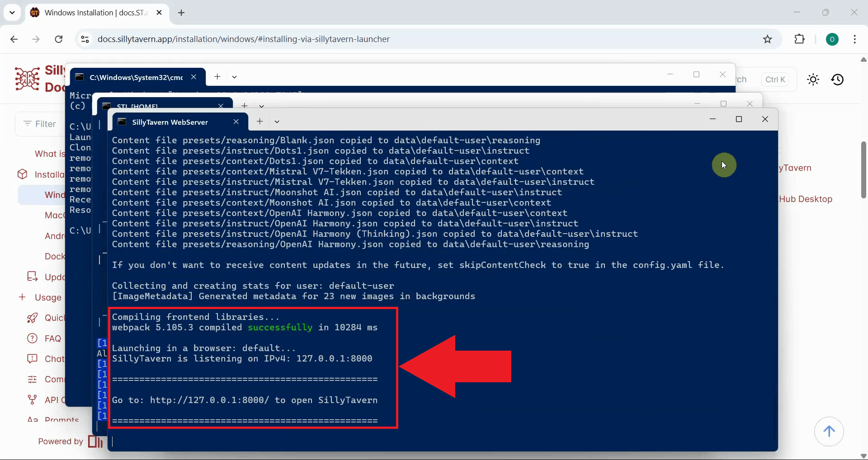Add a new tab in SillyTavern WebServer terminal
This screenshot has height=460, width=868.
coord(259,121)
